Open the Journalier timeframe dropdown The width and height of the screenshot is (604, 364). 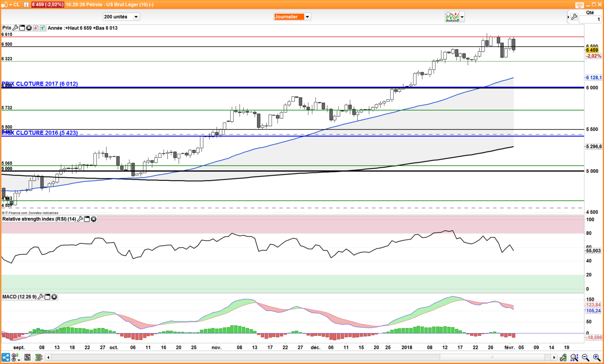click(x=292, y=17)
